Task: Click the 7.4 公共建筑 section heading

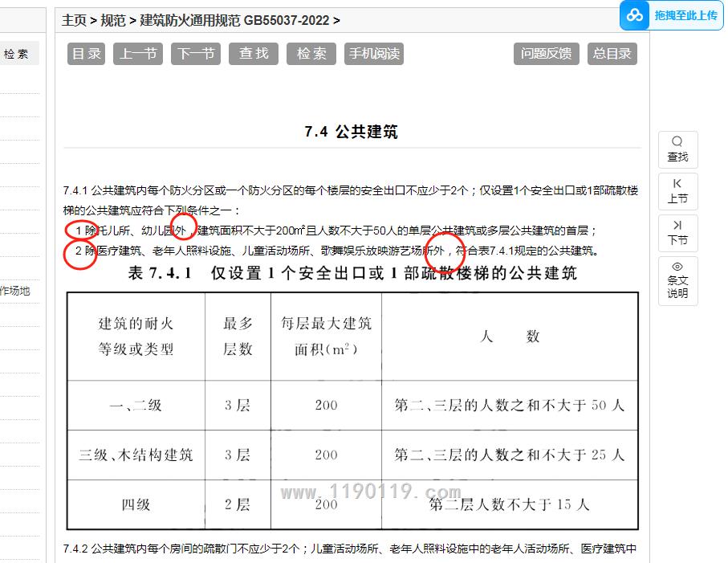Action: coord(351,133)
